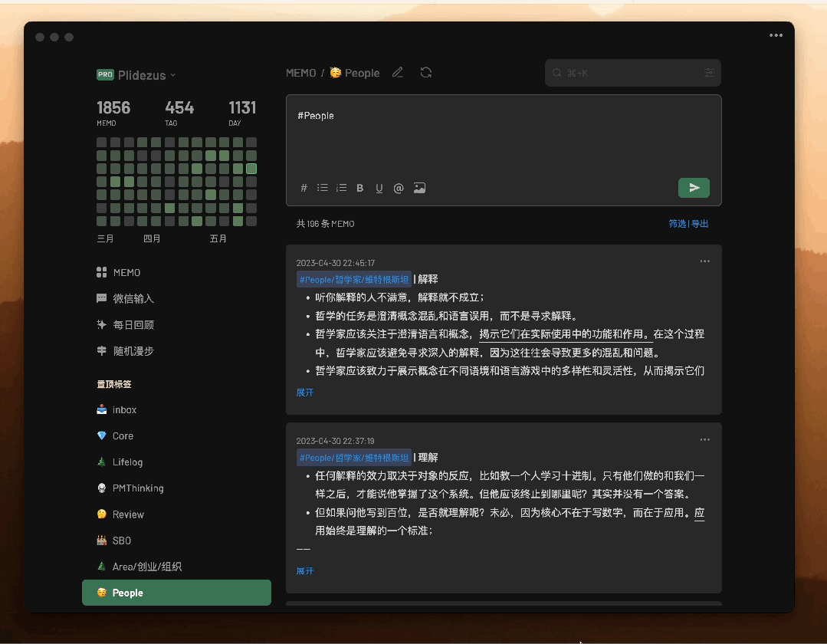
Task: Expand the 解释 memo with 展开
Action: (305, 393)
